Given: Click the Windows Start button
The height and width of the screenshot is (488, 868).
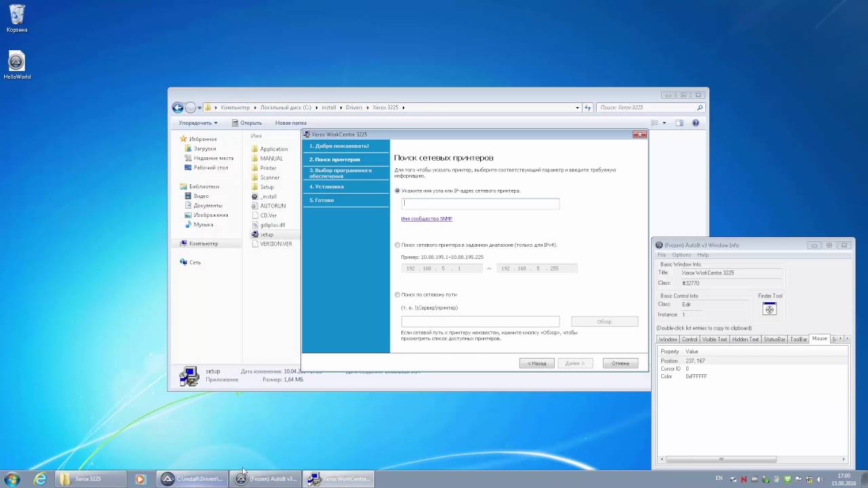Looking at the screenshot, I should pyautogui.click(x=12, y=479).
